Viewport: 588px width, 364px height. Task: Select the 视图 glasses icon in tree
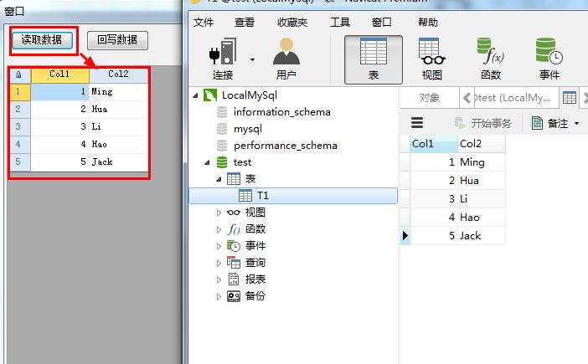point(233,213)
